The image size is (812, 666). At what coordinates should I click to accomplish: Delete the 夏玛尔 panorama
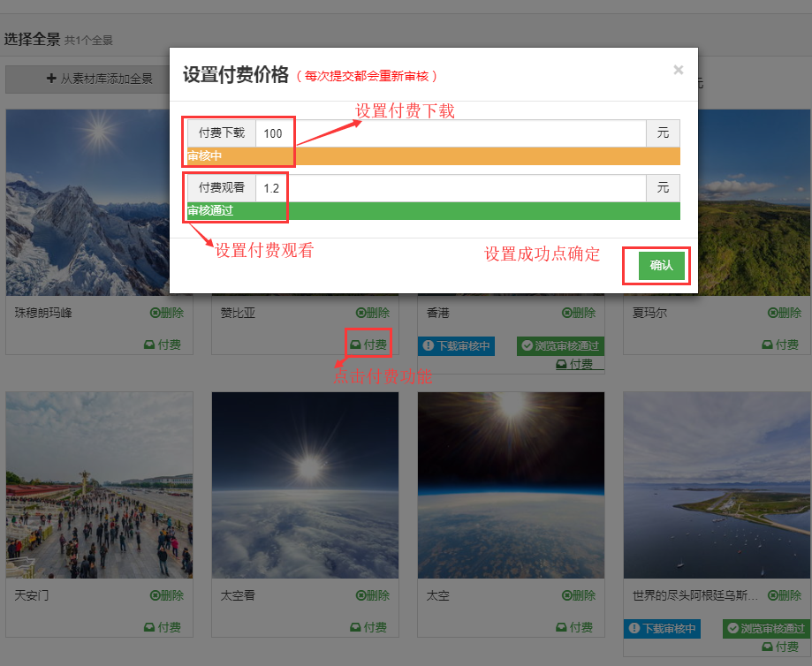click(785, 313)
